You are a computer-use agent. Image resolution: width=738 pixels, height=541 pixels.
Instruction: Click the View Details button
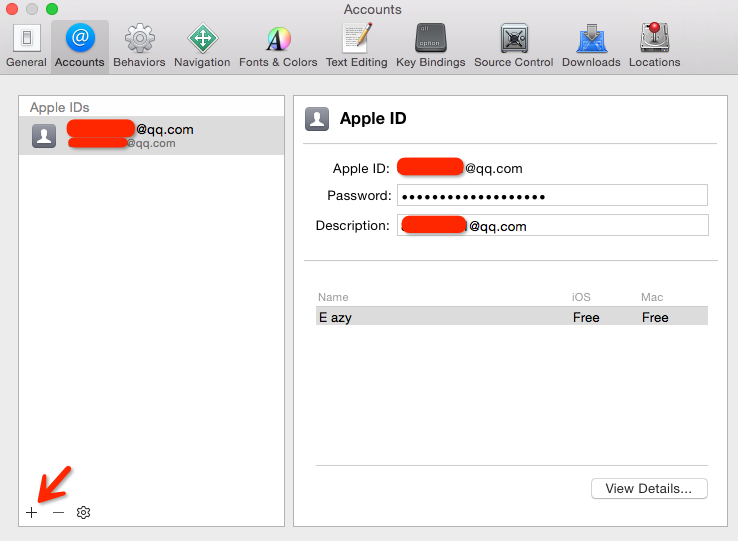pyautogui.click(x=649, y=489)
